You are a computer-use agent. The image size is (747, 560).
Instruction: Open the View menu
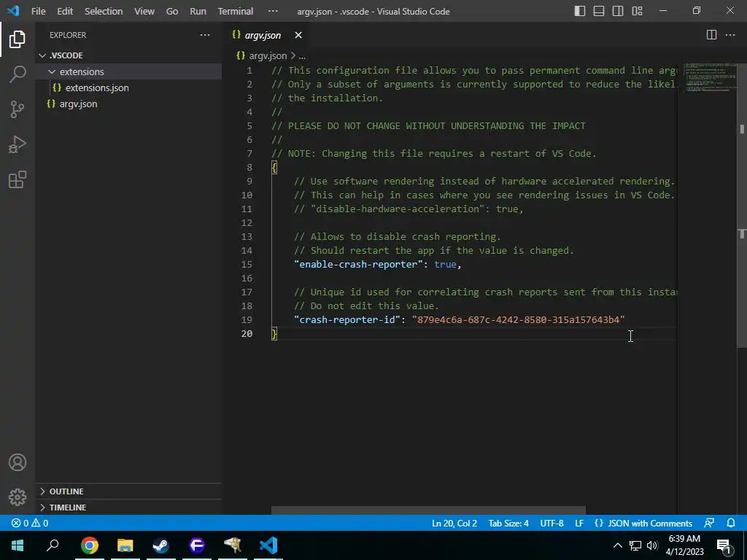144,11
